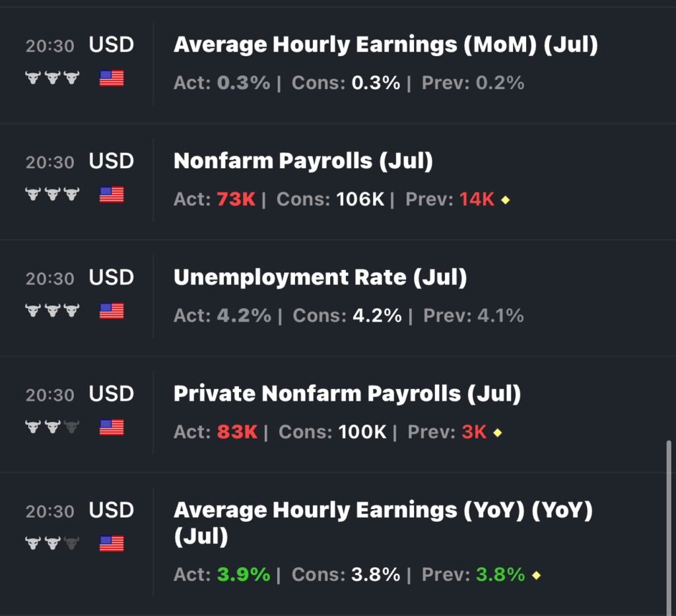Screen dimensions: 676x616
Task: Click bull-head icons in Unemployment Rate row
Action: (52, 310)
